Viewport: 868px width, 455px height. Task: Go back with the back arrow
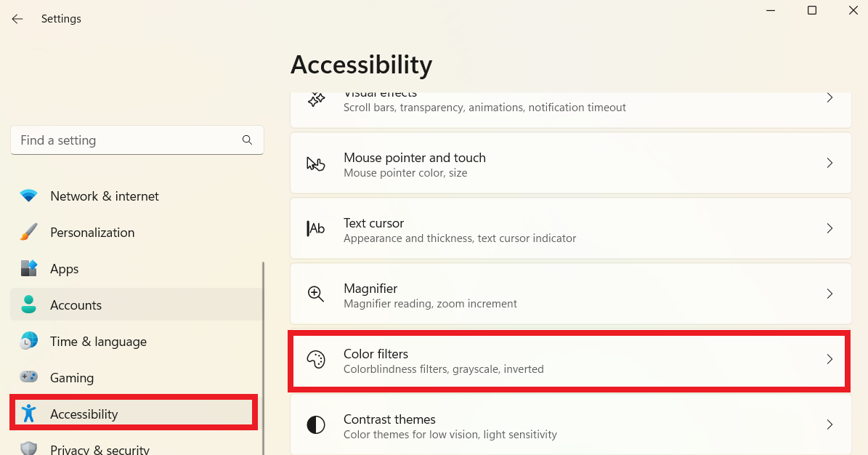tap(17, 19)
